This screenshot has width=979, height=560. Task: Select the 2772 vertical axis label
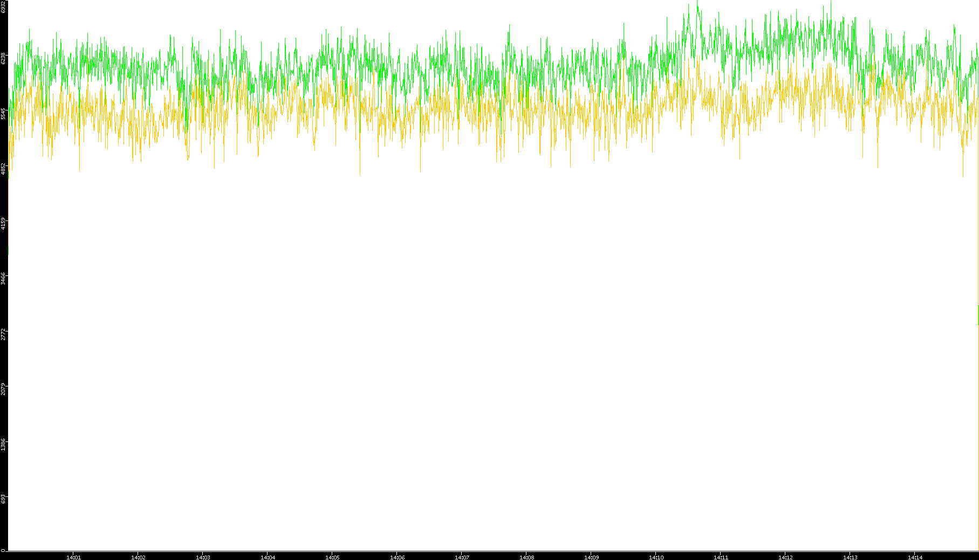(3, 334)
